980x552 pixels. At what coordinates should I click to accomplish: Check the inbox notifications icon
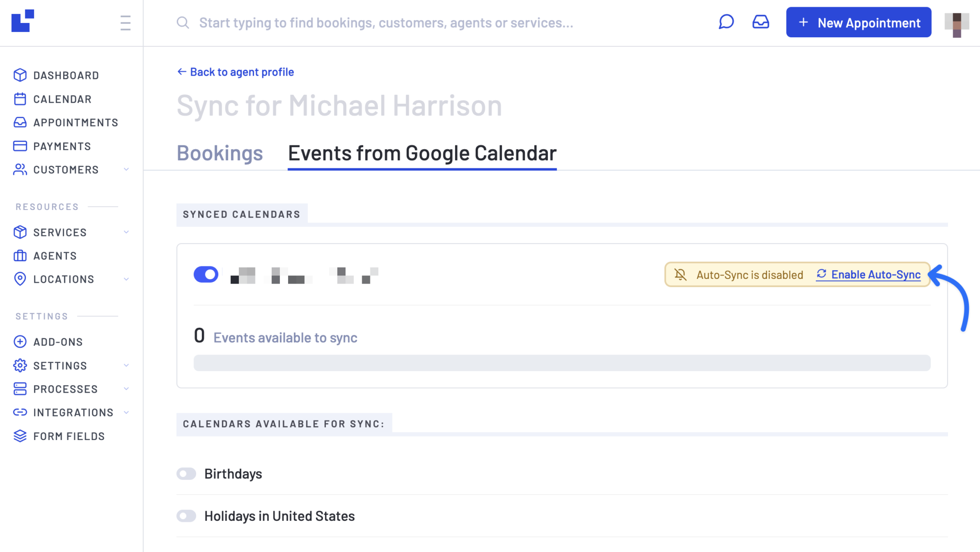click(761, 22)
